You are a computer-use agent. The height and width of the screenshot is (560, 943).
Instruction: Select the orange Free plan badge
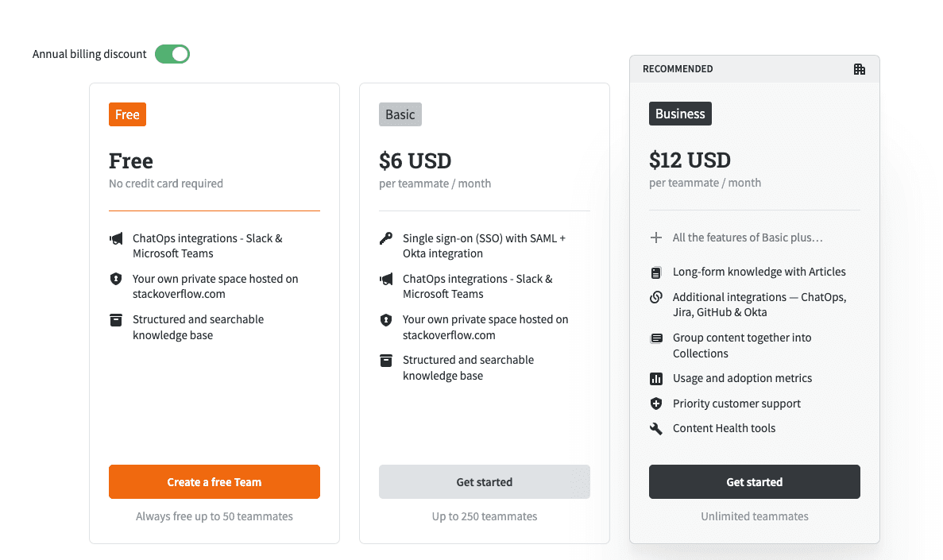point(127,114)
